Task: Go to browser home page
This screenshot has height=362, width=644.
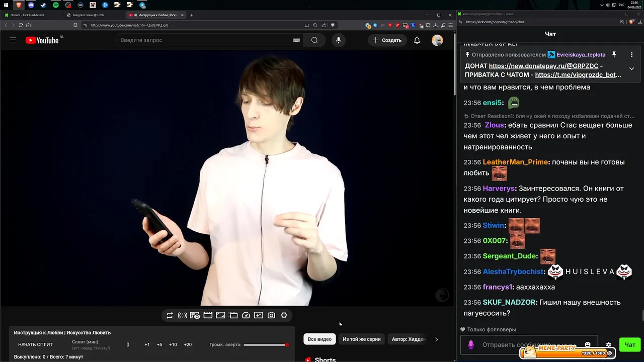Action: coord(28,25)
